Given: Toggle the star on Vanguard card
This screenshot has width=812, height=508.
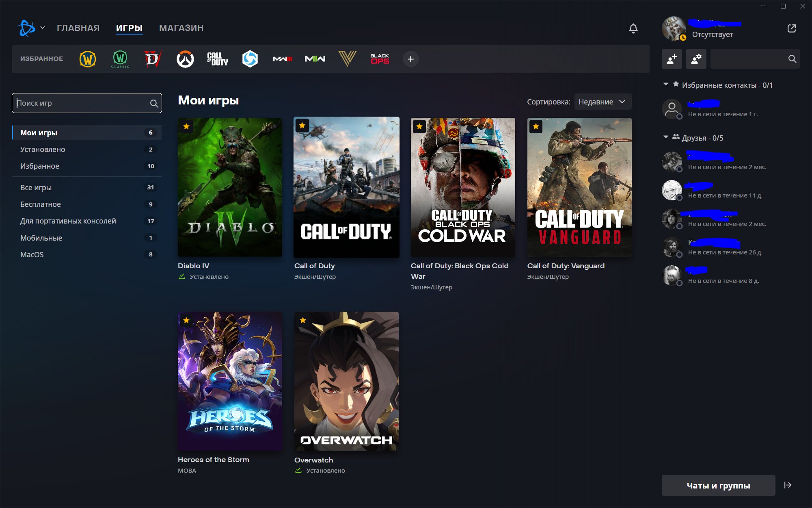Looking at the screenshot, I should [536, 126].
